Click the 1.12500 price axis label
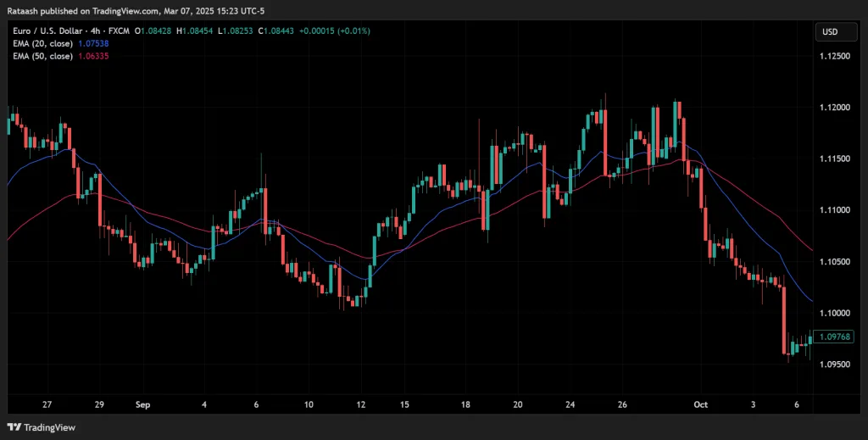Viewport: 868px width, 440px height. tap(836, 56)
